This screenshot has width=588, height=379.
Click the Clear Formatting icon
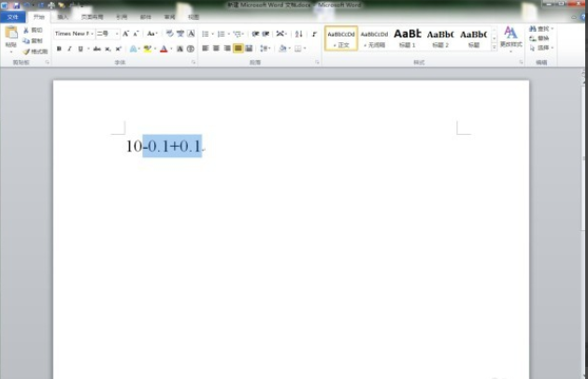[x=169, y=34]
